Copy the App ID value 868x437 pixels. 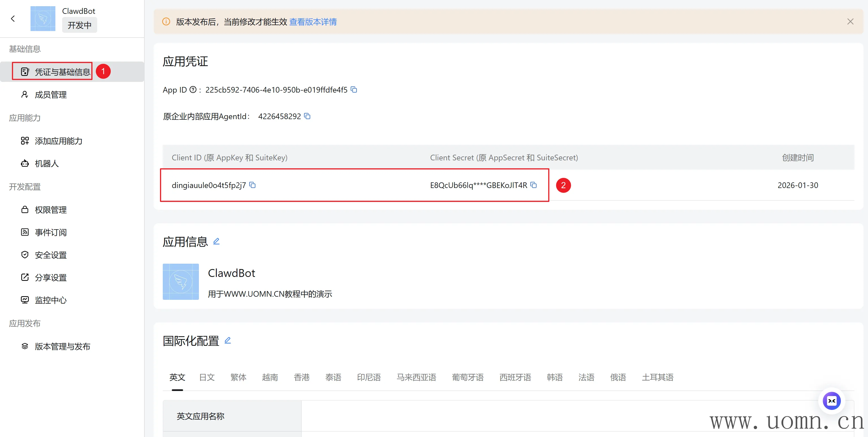354,89
